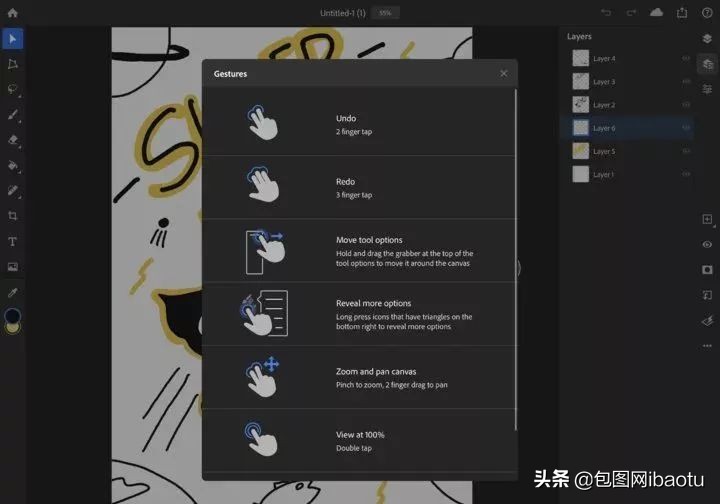Select the Brush tool

pos(12,115)
